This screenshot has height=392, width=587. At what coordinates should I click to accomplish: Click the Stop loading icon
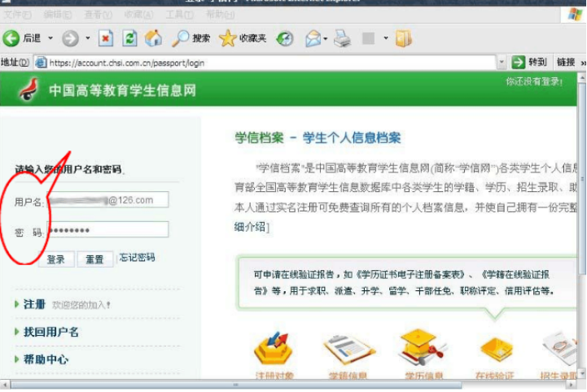pos(106,38)
